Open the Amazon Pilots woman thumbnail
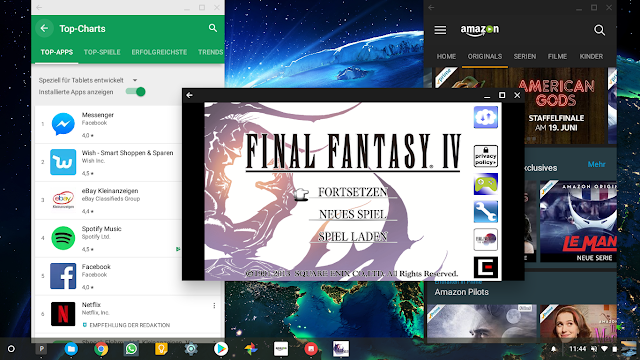Screen dimensions: 640x360 point(578,322)
